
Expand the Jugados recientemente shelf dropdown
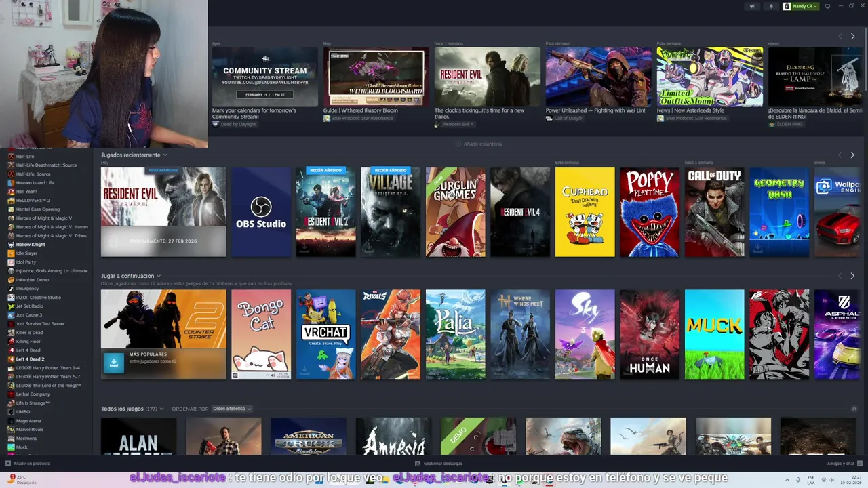coord(165,155)
